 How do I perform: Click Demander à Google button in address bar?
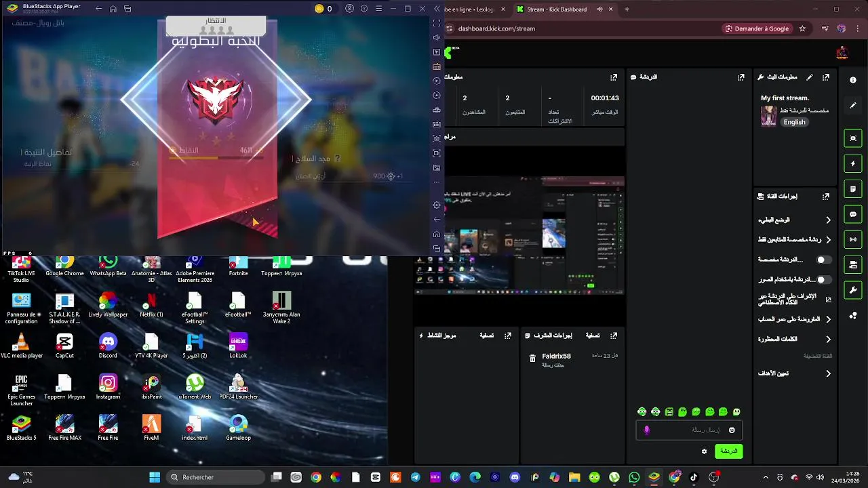[x=757, y=28]
